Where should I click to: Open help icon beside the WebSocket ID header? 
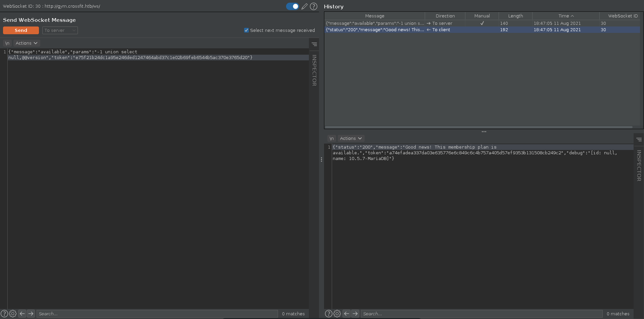pyautogui.click(x=314, y=6)
